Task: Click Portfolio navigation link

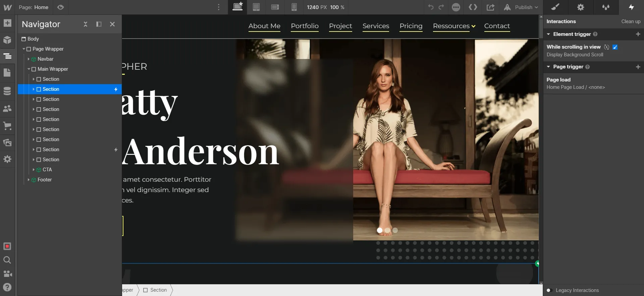Action: tap(305, 26)
